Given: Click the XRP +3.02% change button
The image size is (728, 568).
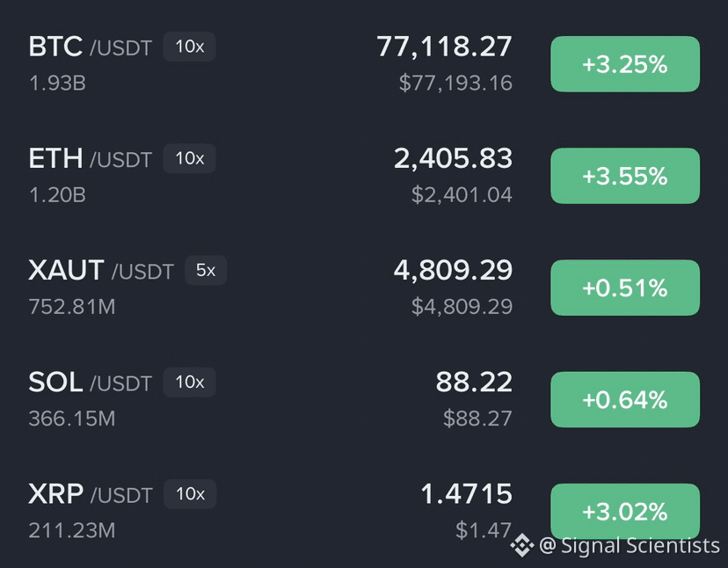Looking at the screenshot, I should click(625, 512).
